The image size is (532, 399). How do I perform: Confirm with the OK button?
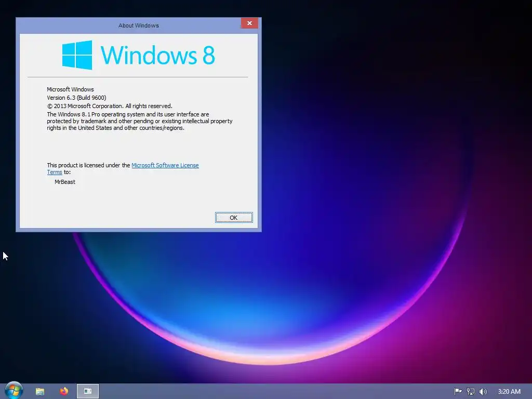pos(234,218)
